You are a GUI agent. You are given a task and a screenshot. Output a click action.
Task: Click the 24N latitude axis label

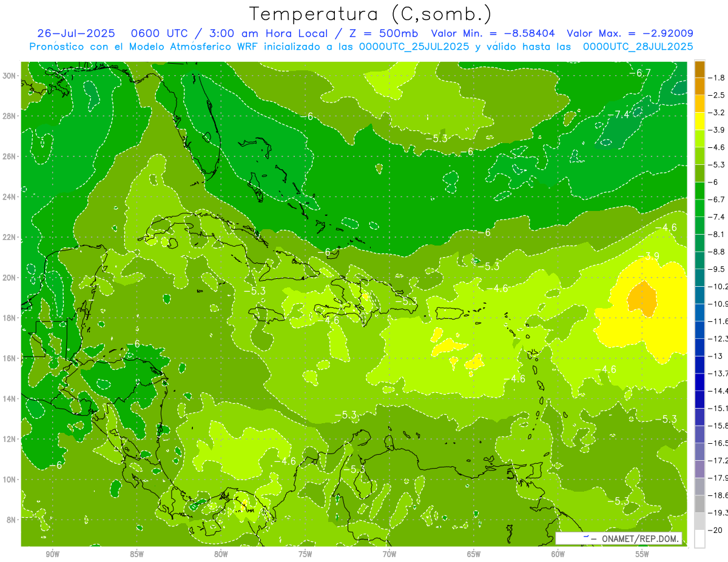coord(10,196)
